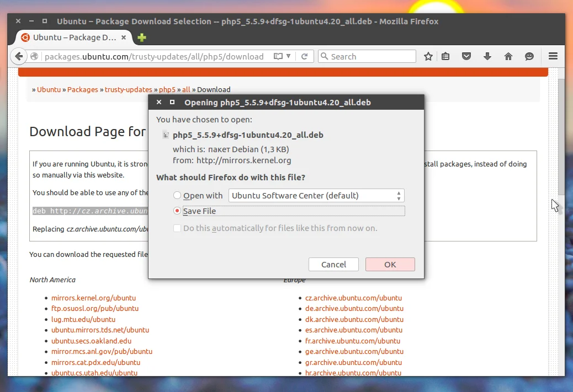Click the highlighted deb http://cz.archive line
573x392 pixels.
(x=90, y=211)
